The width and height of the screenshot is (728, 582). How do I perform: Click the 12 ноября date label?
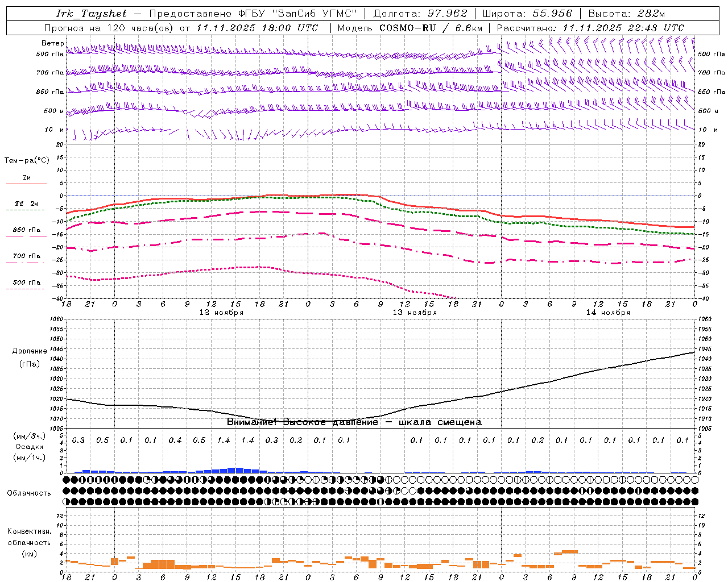[x=221, y=313]
